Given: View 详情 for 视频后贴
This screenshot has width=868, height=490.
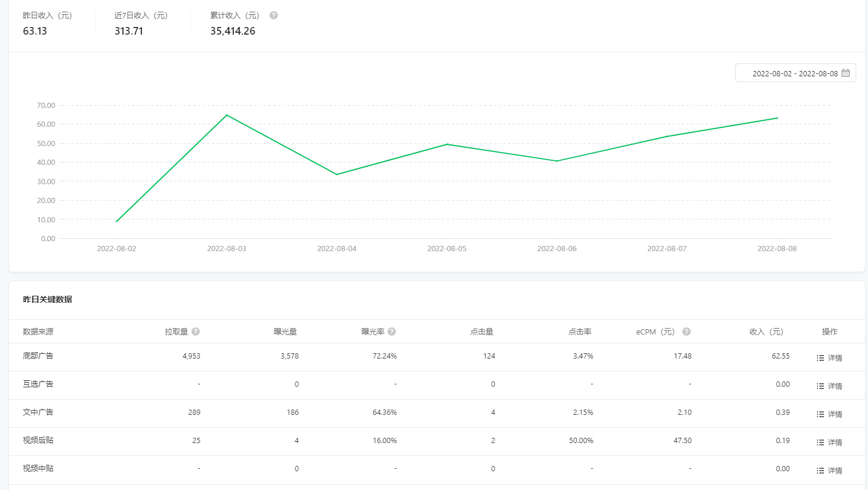Looking at the screenshot, I should click(x=835, y=442).
